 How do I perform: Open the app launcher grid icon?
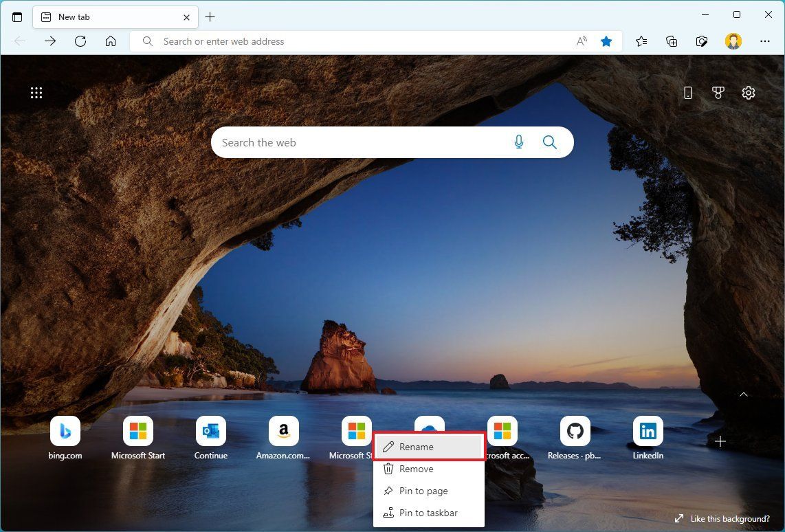(36, 92)
